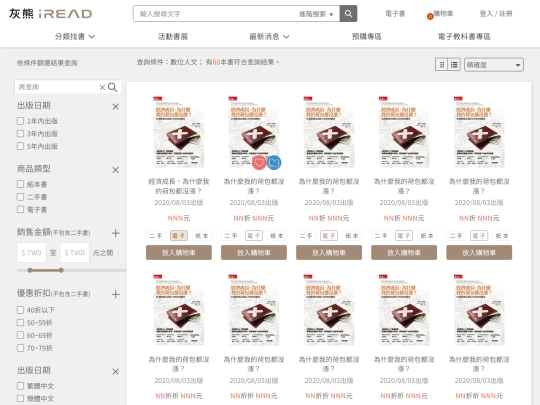Collapse the 商品類型 filter section
This screenshot has width=540, height=405.
tap(115, 170)
